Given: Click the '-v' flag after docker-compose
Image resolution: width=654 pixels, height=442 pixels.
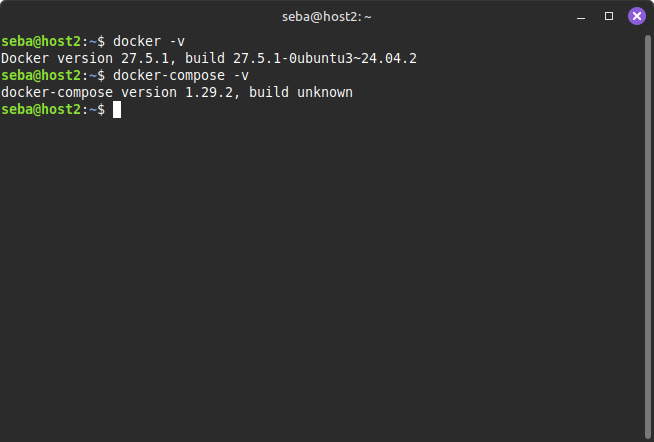Looking at the screenshot, I should pos(241,75).
